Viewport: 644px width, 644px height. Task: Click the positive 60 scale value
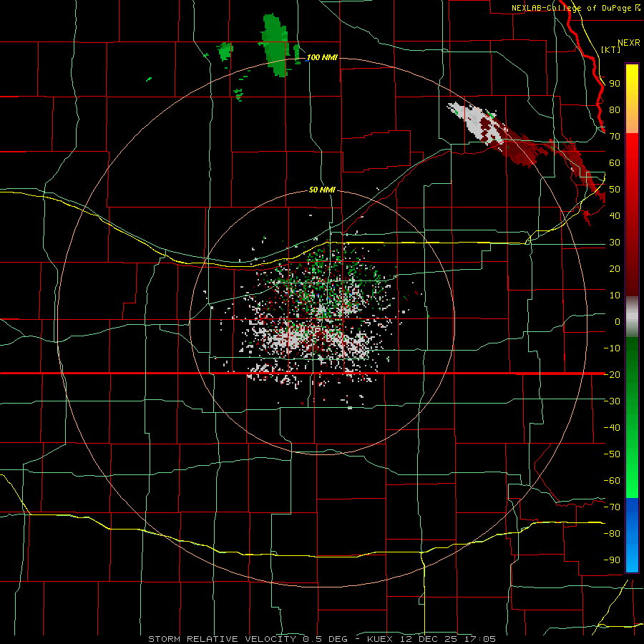(615, 162)
